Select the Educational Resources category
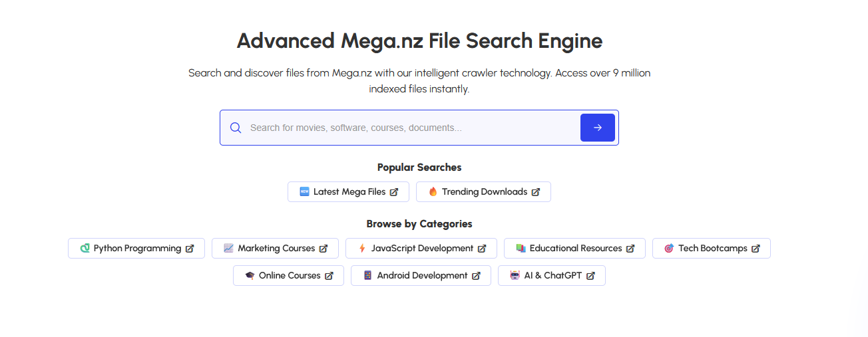The width and height of the screenshot is (868, 337). tap(574, 248)
